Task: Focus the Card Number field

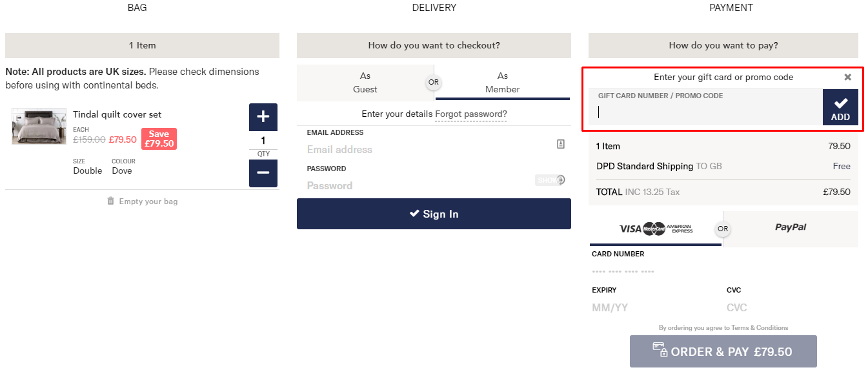Action: tap(655, 271)
